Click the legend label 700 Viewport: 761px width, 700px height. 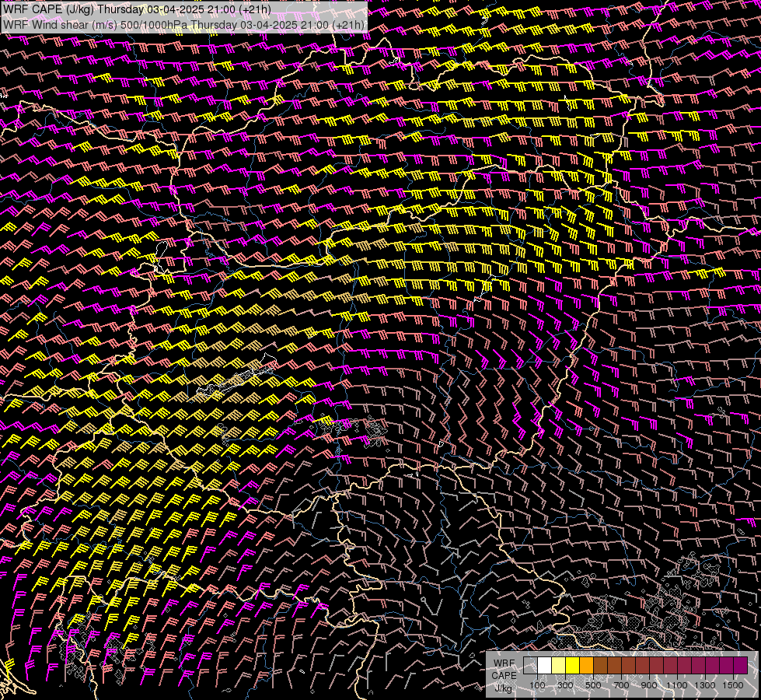click(x=621, y=685)
